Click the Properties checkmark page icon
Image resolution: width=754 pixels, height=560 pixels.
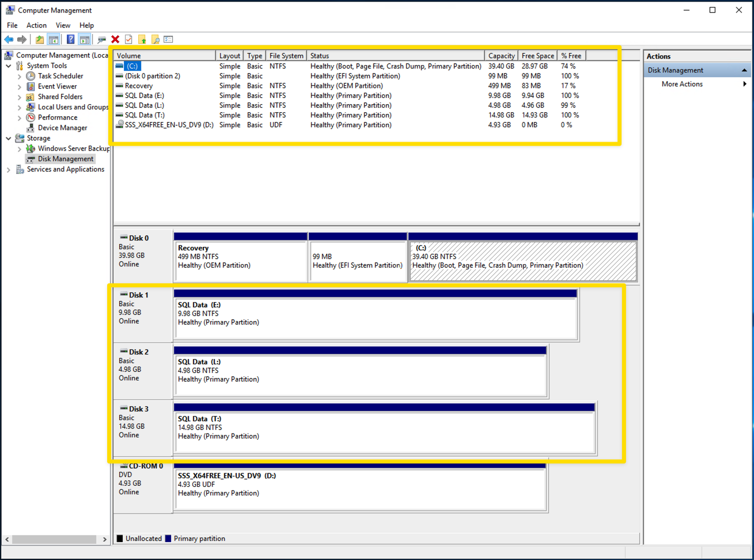(x=128, y=40)
